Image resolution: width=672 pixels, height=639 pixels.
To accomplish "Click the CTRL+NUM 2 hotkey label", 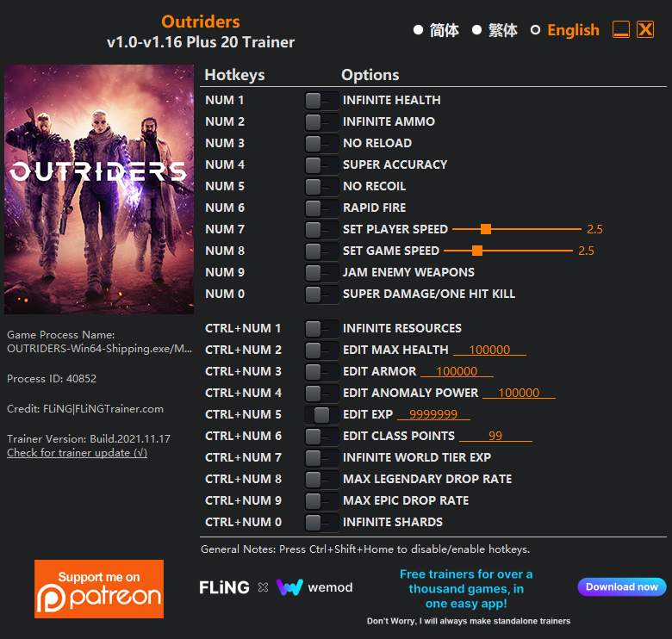I will (243, 350).
